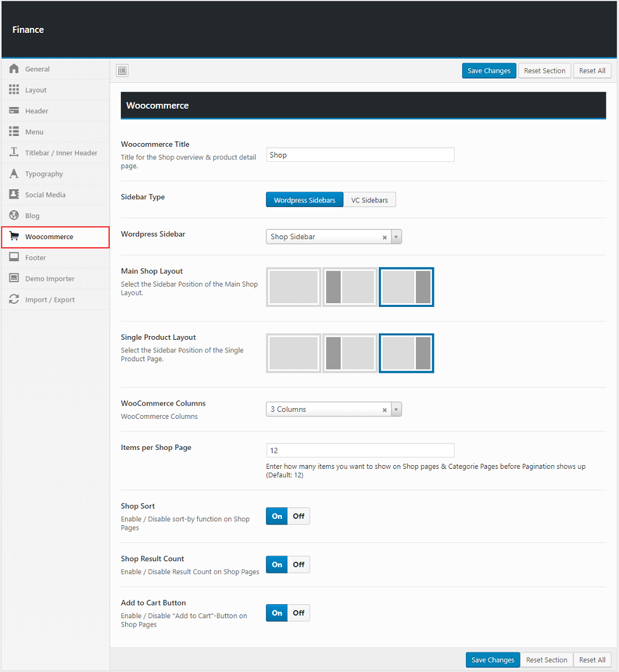Screen dimensions: 619x672
Task: Click the Layout grid icon
Action: (x=14, y=90)
